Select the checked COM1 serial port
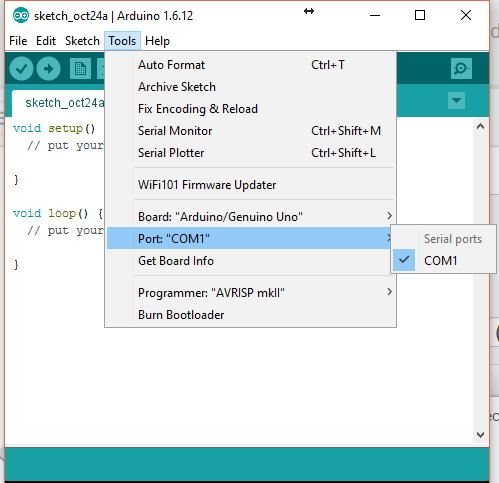This screenshot has width=499, height=483. click(443, 260)
